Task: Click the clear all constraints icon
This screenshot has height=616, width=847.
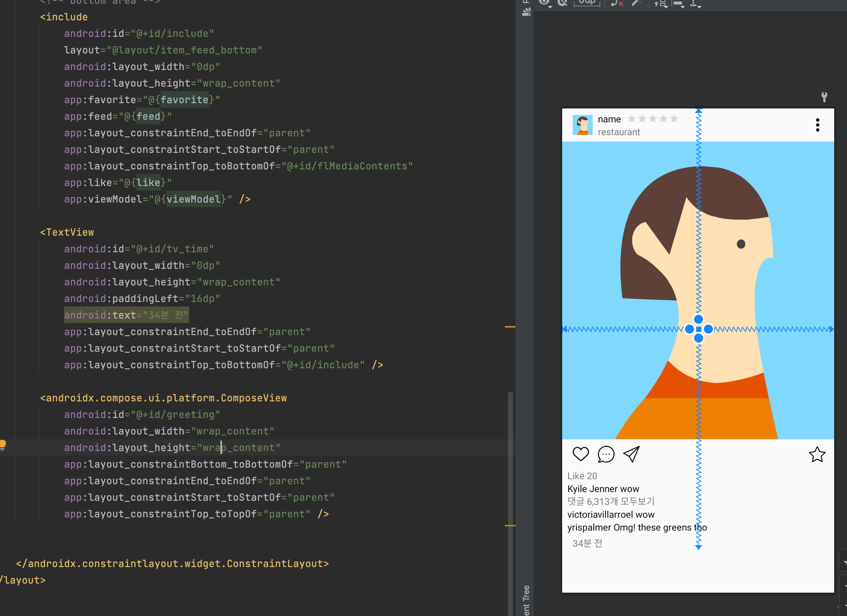Action: pyautogui.click(x=616, y=3)
